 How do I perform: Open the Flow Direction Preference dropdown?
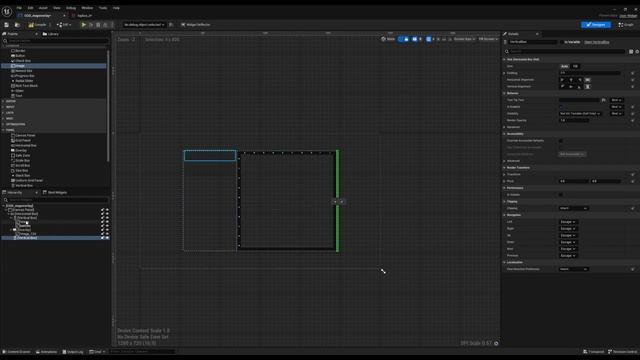[x=573, y=269]
